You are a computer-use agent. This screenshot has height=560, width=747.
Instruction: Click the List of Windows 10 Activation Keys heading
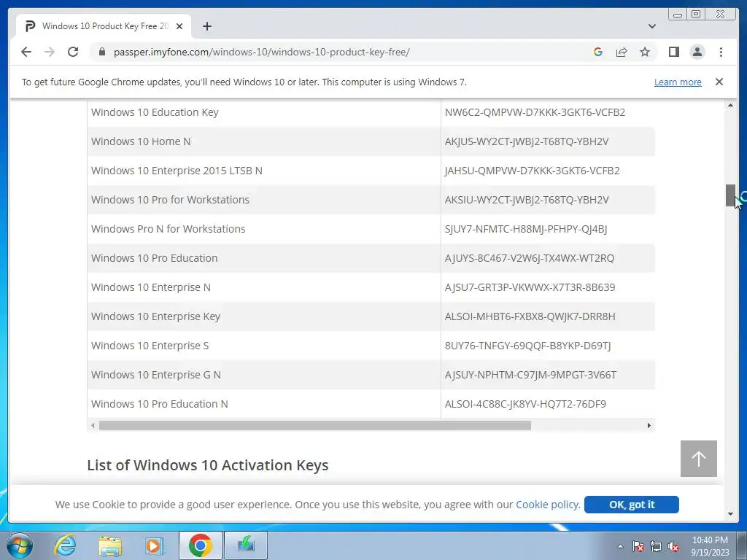point(208,464)
